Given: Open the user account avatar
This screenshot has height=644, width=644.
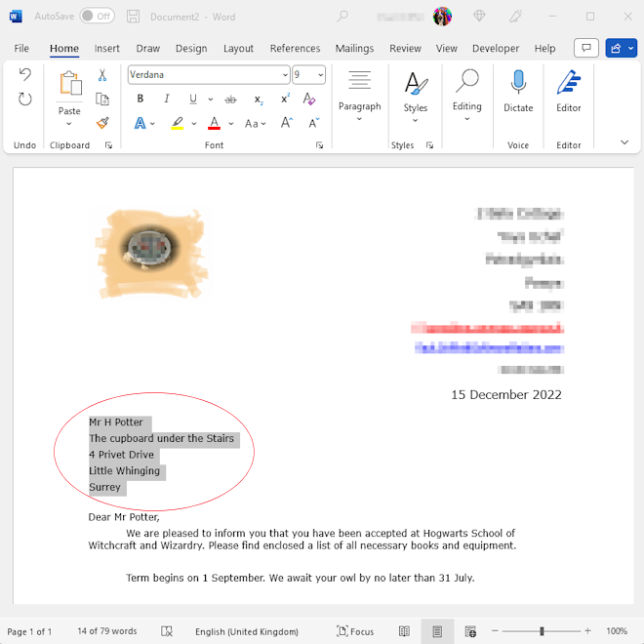Looking at the screenshot, I should pyautogui.click(x=442, y=17).
